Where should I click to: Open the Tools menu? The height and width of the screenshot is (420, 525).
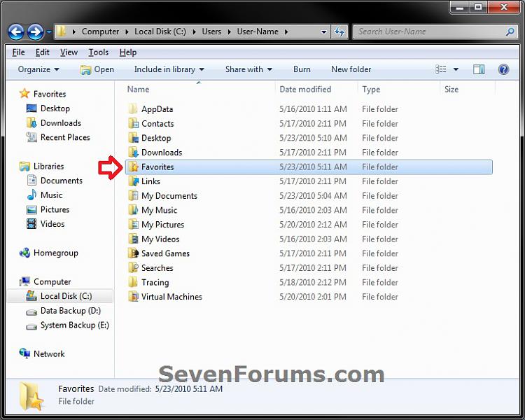pyautogui.click(x=99, y=52)
